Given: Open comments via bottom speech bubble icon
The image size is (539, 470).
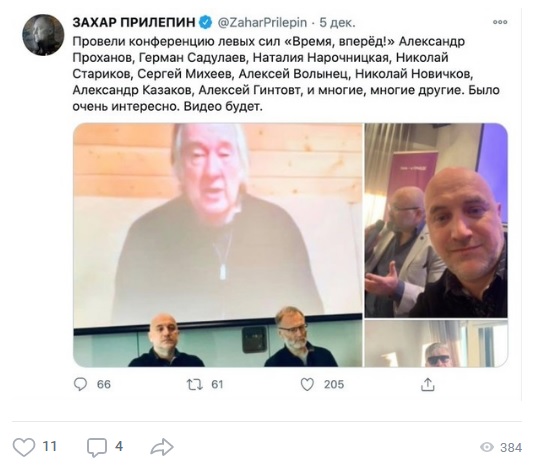Looking at the screenshot, I should coord(97,447).
